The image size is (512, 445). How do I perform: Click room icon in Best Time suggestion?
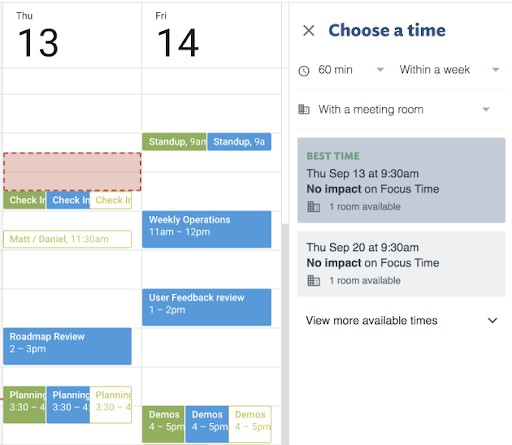[313, 207]
